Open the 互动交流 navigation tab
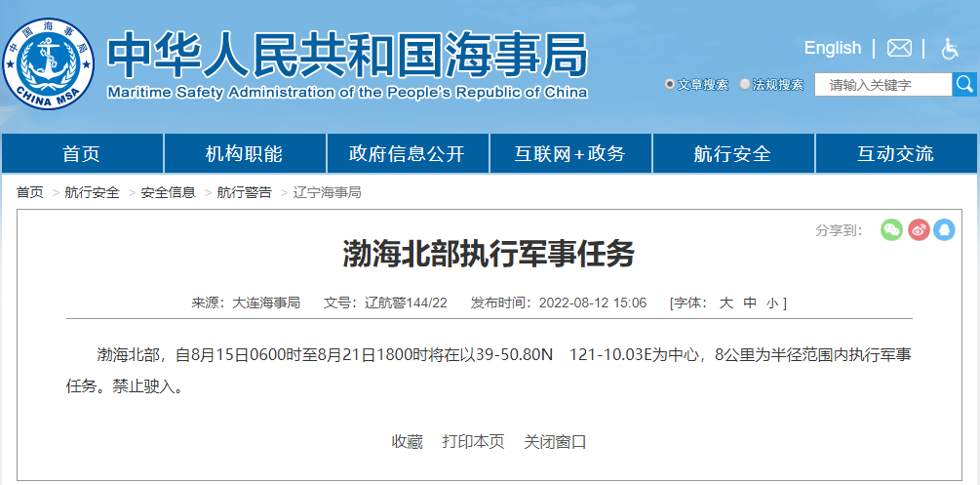The width and height of the screenshot is (980, 485). (x=896, y=153)
